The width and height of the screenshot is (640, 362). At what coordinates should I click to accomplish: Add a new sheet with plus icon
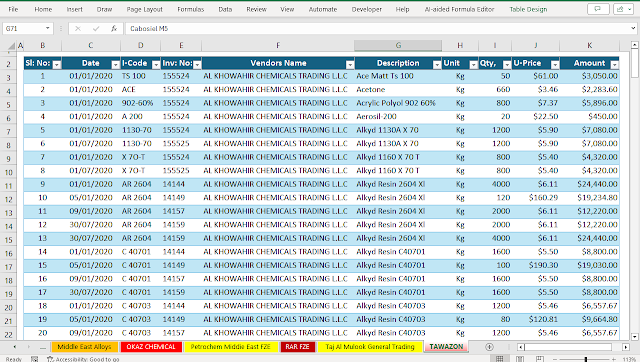pyautogui.click(x=489, y=347)
